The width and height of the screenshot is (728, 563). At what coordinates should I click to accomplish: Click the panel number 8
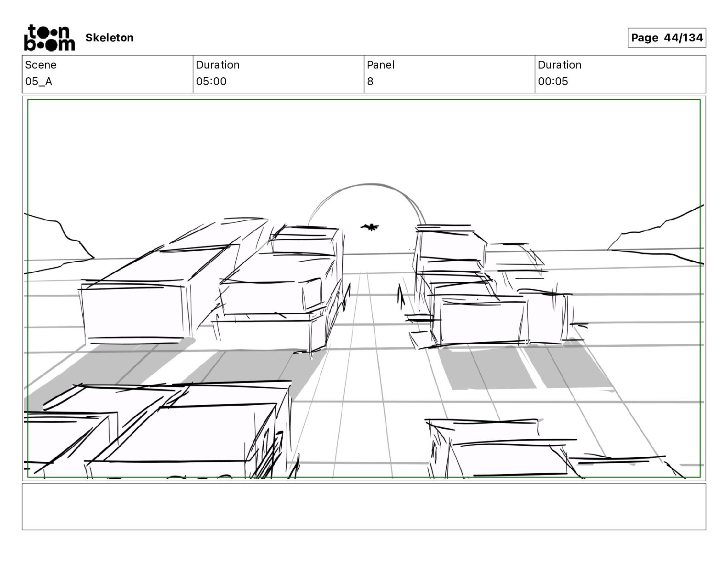click(x=370, y=81)
